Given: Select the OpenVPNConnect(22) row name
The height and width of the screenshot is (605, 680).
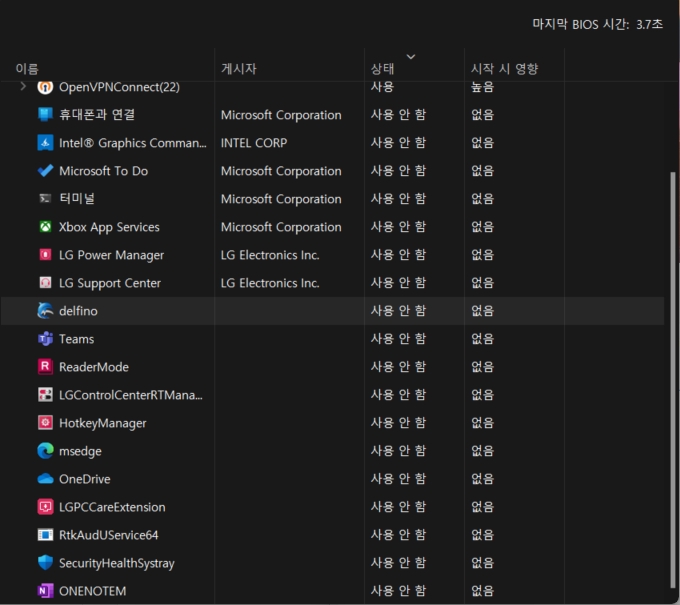Looking at the screenshot, I should (x=119, y=87).
